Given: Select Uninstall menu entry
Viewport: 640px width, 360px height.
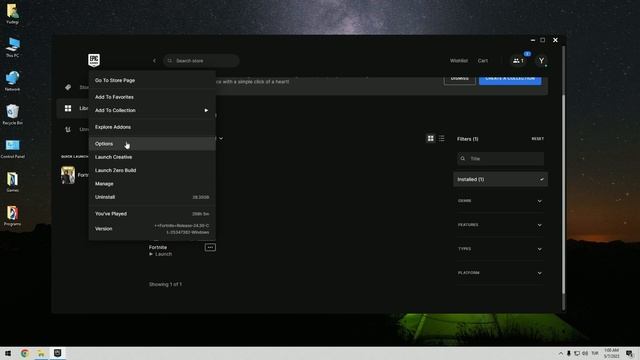Looking at the screenshot, I should pyautogui.click(x=152, y=197).
